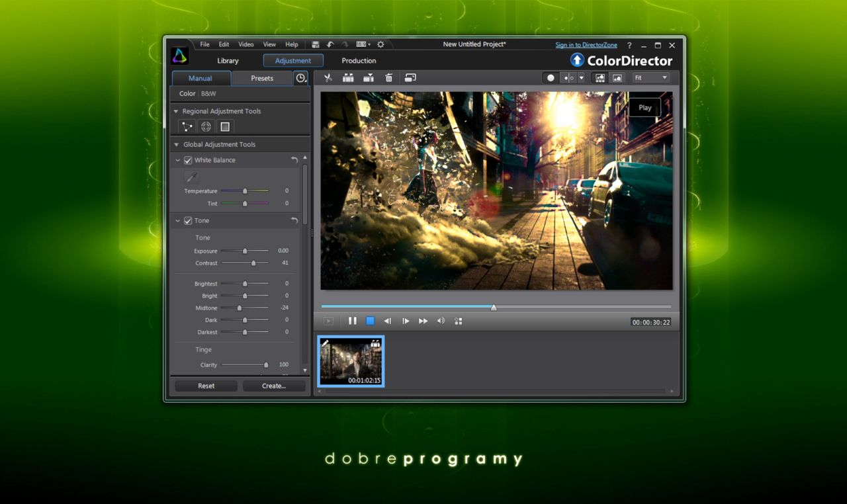Switch to the Library tab
The height and width of the screenshot is (504, 847).
(228, 61)
